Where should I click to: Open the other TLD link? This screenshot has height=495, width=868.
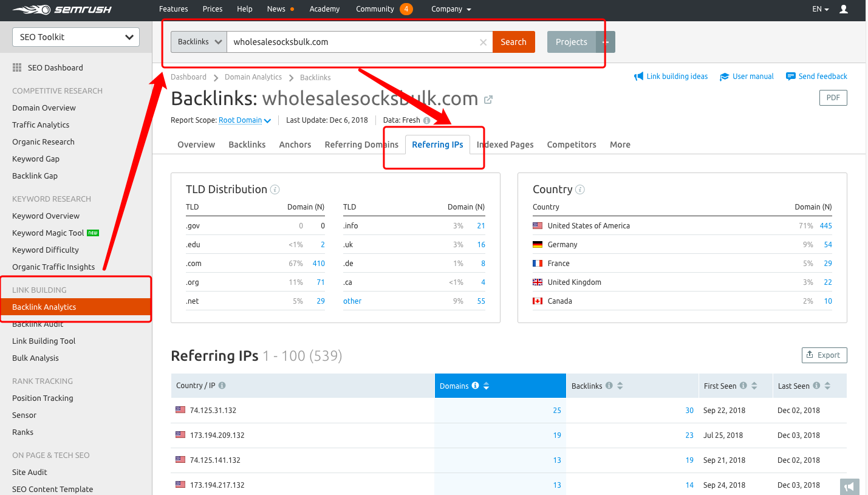(x=352, y=301)
